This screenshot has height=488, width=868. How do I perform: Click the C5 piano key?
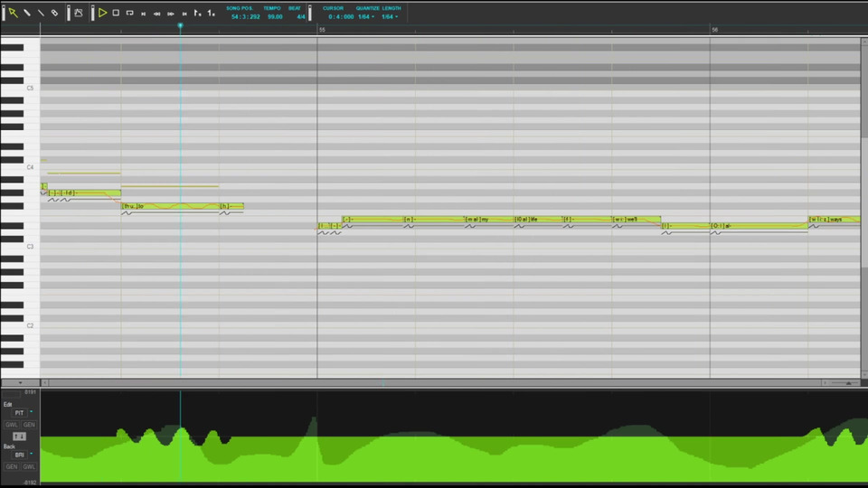pos(30,88)
